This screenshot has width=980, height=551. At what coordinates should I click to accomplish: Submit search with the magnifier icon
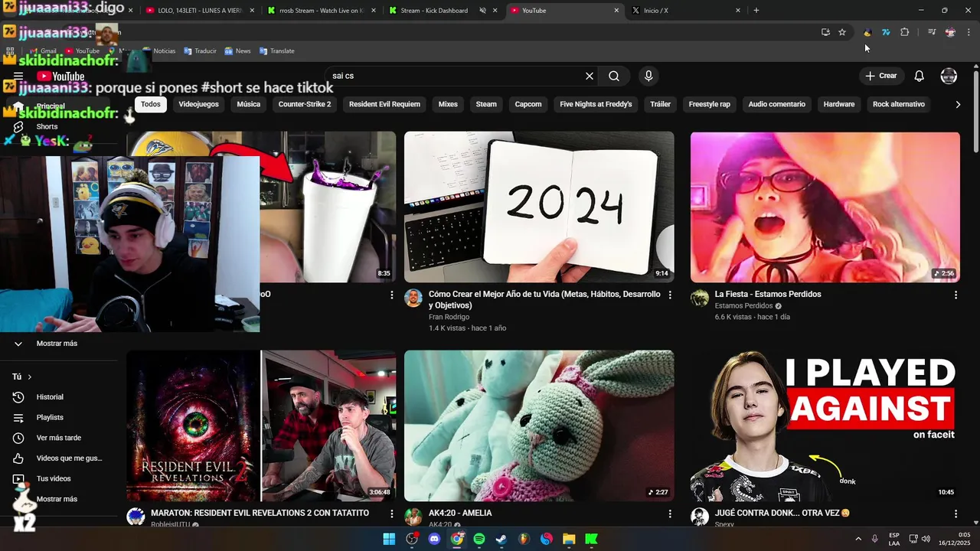[614, 76]
